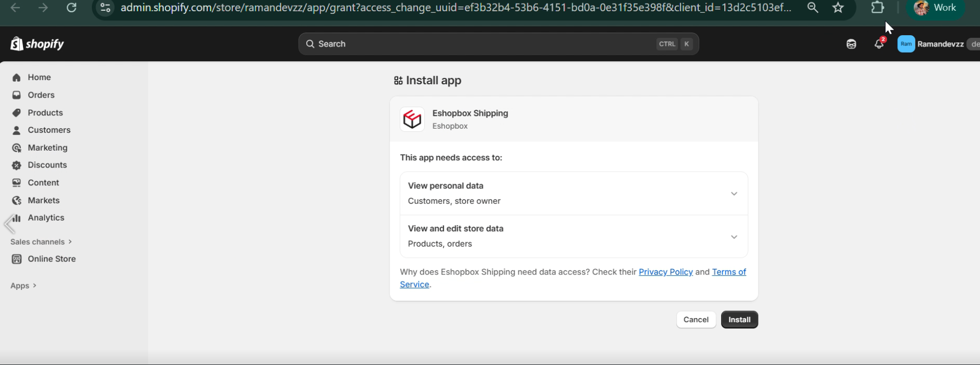This screenshot has width=980, height=365.
Task: Bookmark page with star icon
Action: [x=838, y=8]
